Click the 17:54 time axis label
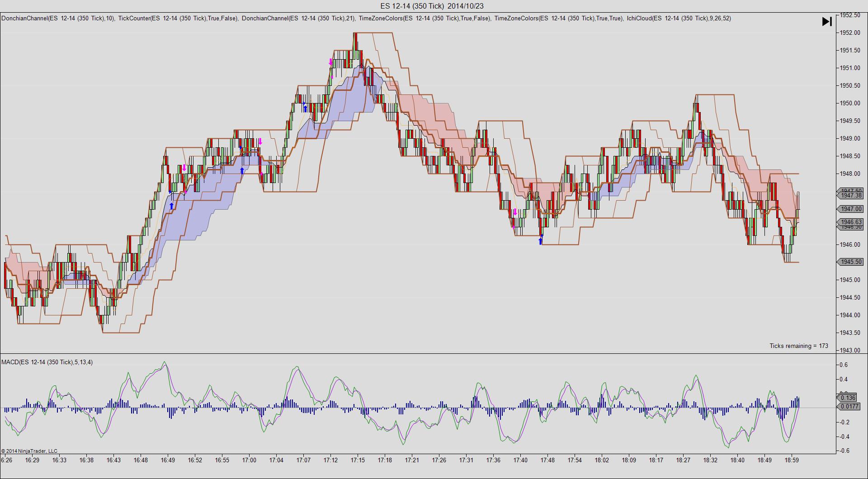Image resolution: width=868 pixels, height=479 pixels. tap(575, 460)
